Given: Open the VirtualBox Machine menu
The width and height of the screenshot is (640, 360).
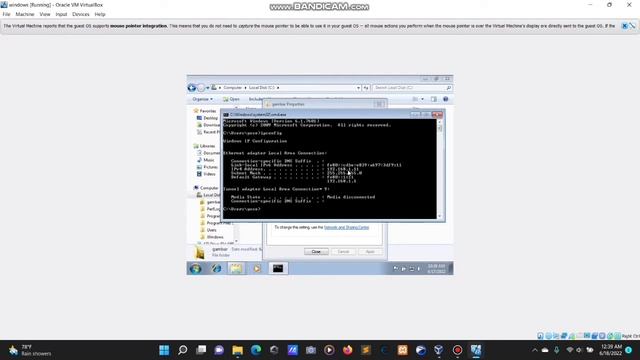Looking at the screenshot, I should click(25, 14).
